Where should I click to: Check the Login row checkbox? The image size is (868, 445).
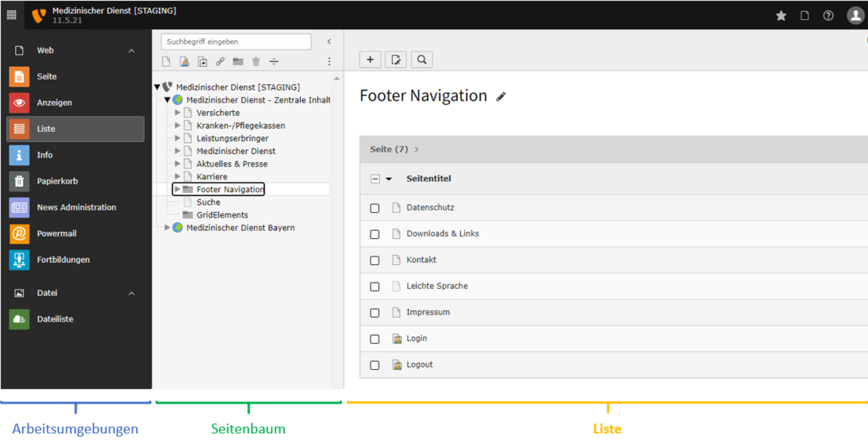375,339
